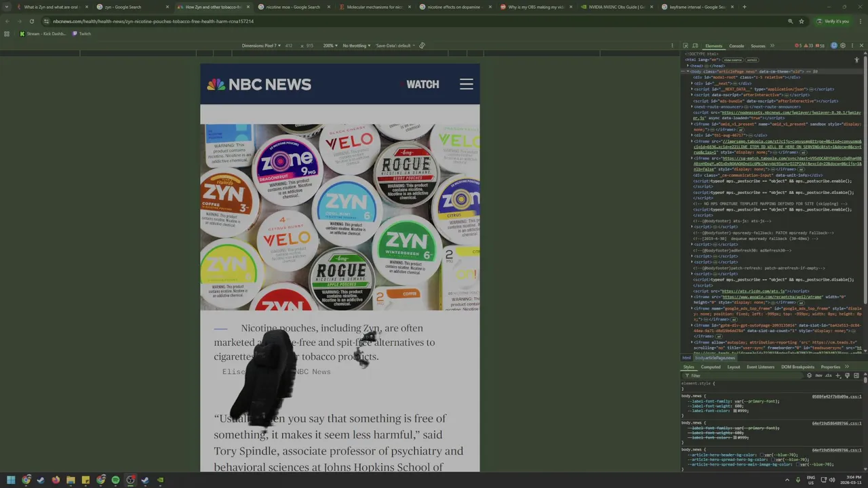Open the No throttling dropdown
The height and width of the screenshot is (488, 868).
tap(357, 45)
